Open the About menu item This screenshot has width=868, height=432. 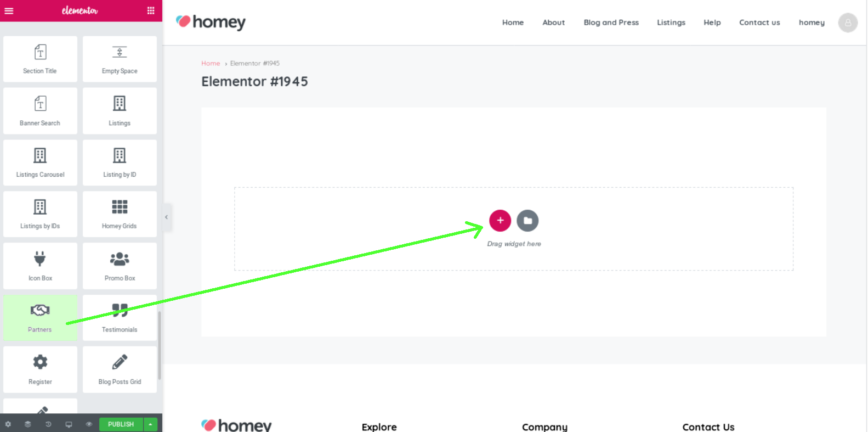click(553, 23)
